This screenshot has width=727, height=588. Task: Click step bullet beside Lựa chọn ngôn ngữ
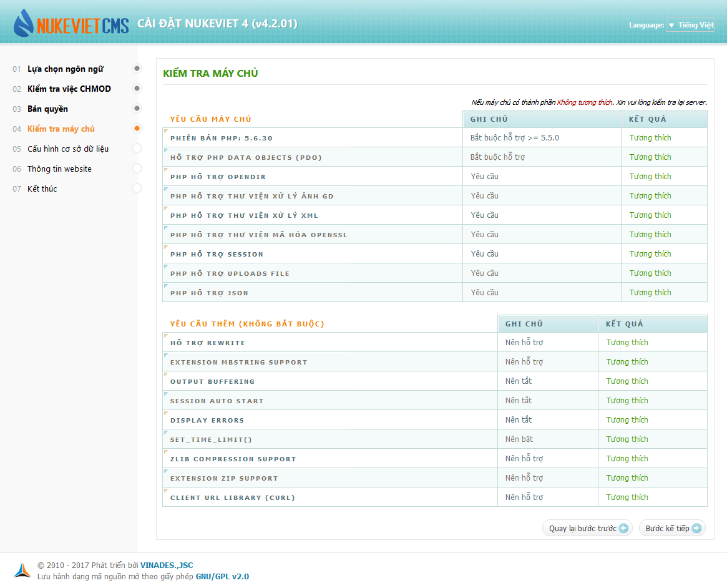137,69
